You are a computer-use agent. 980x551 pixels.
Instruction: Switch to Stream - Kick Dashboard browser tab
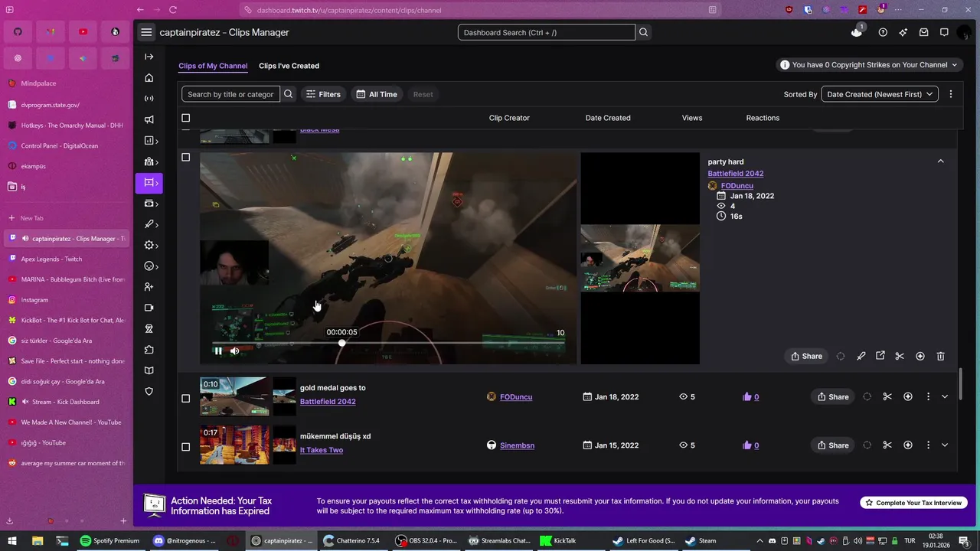coord(66,402)
